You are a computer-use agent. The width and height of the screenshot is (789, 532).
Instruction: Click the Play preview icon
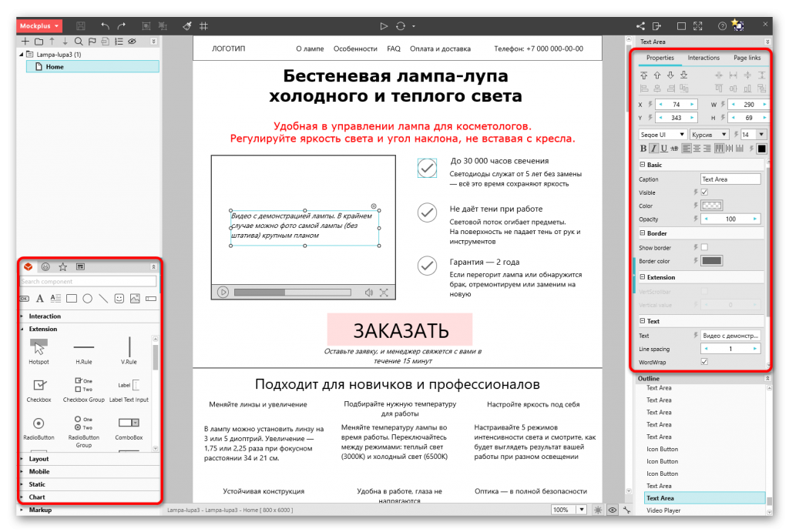pyautogui.click(x=384, y=25)
